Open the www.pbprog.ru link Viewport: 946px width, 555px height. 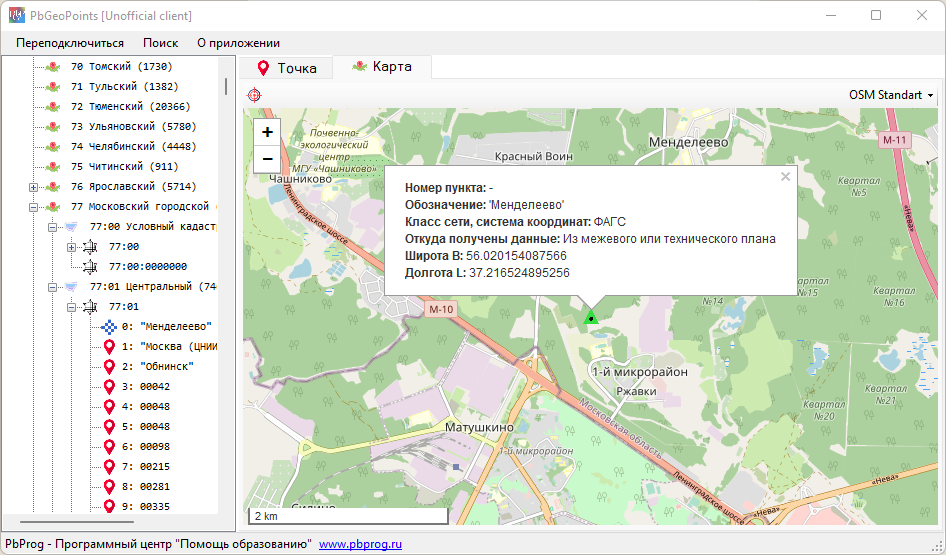coord(360,544)
